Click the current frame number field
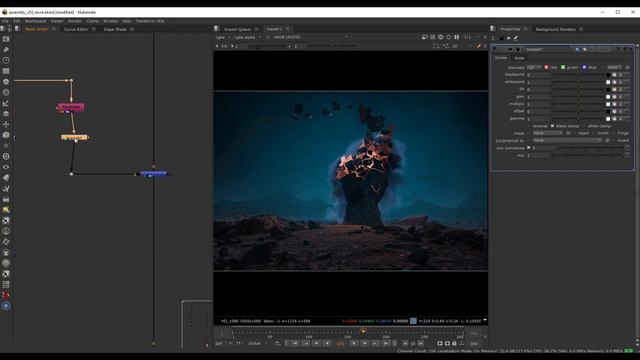The height and width of the screenshot is (360, 640). point(340,344)
